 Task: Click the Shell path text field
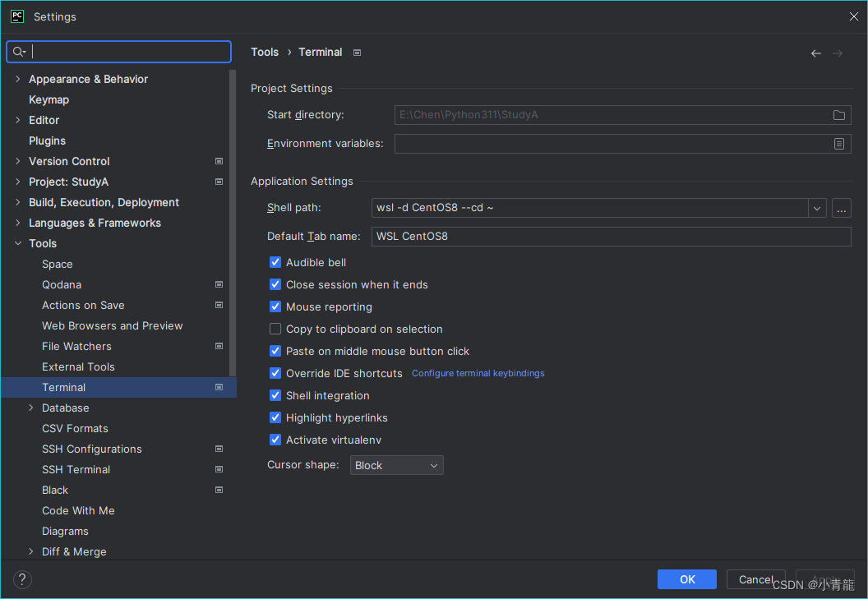coord(589,208)
